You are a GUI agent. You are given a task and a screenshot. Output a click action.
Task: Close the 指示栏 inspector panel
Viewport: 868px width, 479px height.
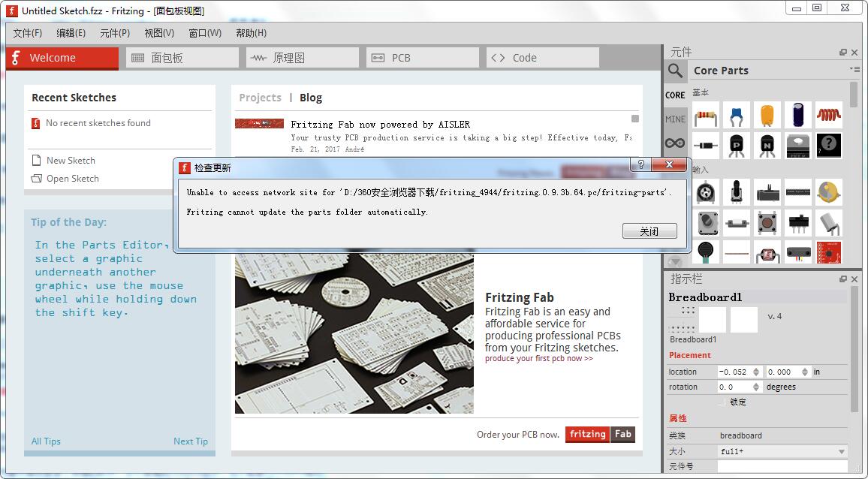click(854, 279)
